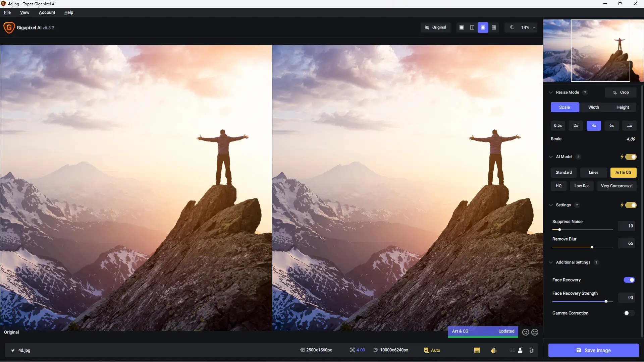This screenshot has width=644, height=362.
Task: Collapse the Resize Mode section
Action: (551, 93)
